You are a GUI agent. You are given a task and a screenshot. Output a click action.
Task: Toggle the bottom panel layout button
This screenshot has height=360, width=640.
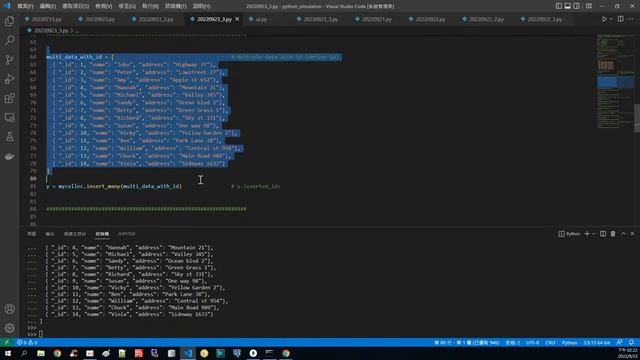567,6
